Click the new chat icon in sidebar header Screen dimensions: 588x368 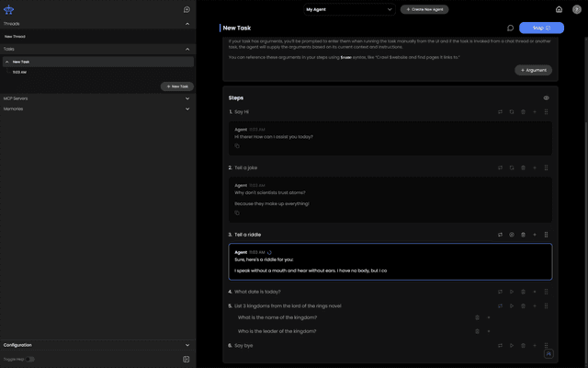(x=187, y=9)
